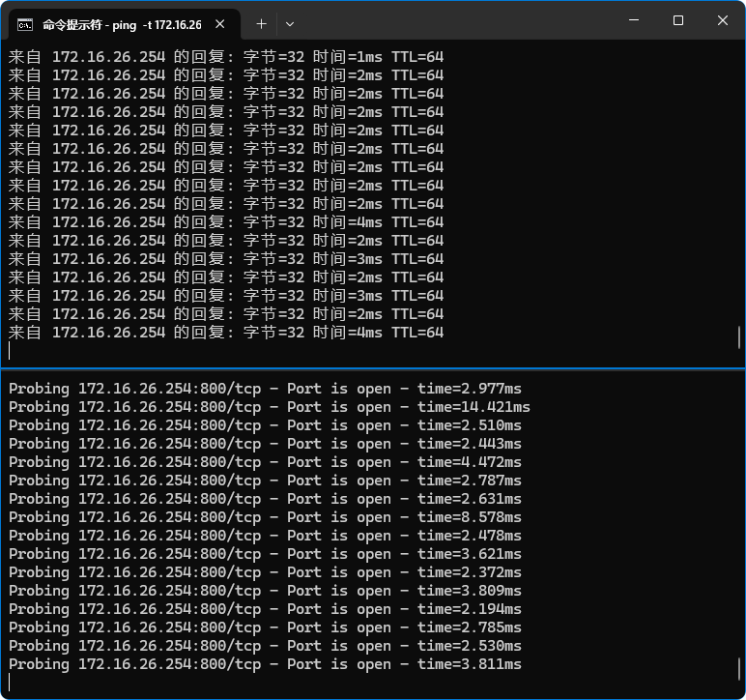Close the ping -t 172.16.26 tab
746x700 pixels.
[221, 24]
